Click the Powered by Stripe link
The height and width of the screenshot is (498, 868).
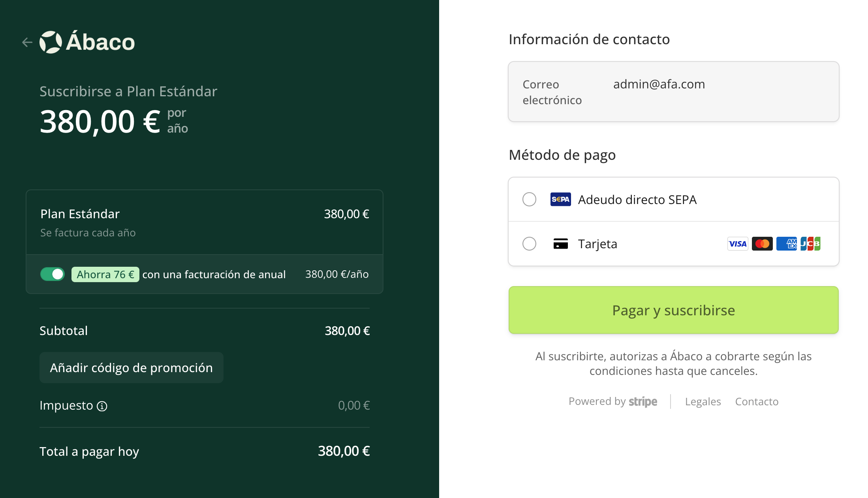click(x=612, y=402)
